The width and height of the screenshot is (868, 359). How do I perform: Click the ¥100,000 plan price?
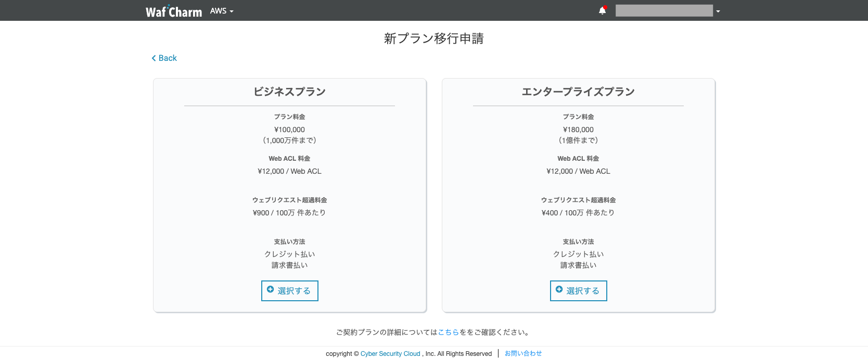coord(289,130)
